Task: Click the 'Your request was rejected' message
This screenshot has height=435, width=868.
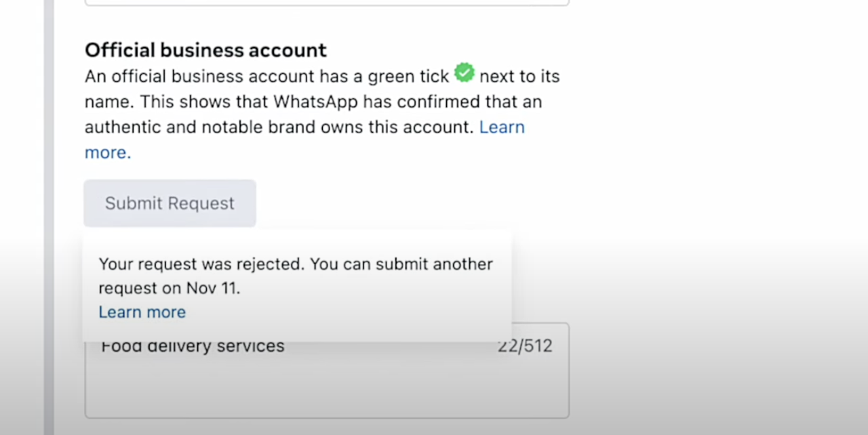Action: pyautogui.click(x=201, y=264)
